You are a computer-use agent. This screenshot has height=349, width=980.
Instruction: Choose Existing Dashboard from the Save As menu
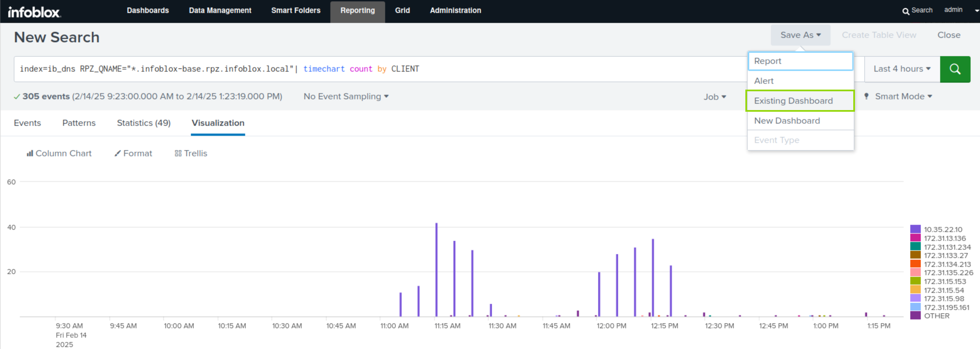point(793,101)
